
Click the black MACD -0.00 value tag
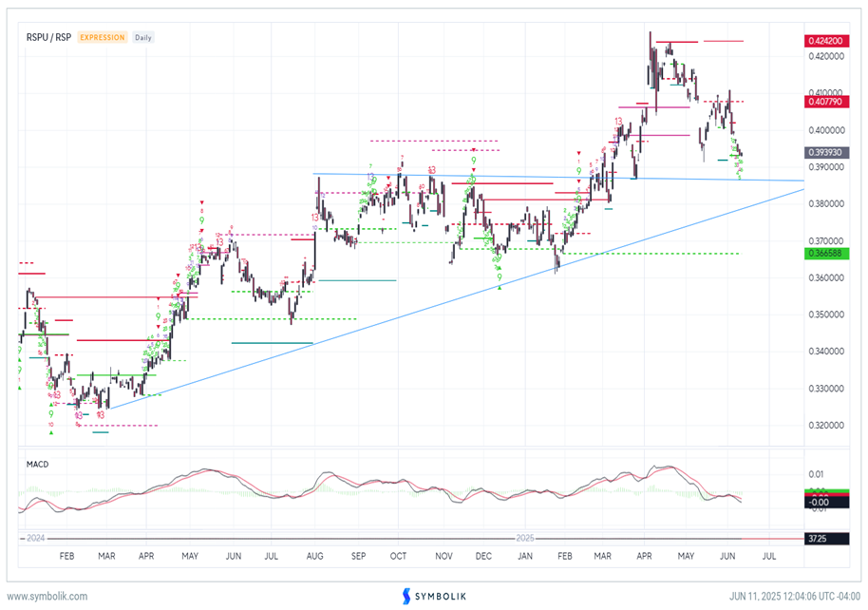819,500
